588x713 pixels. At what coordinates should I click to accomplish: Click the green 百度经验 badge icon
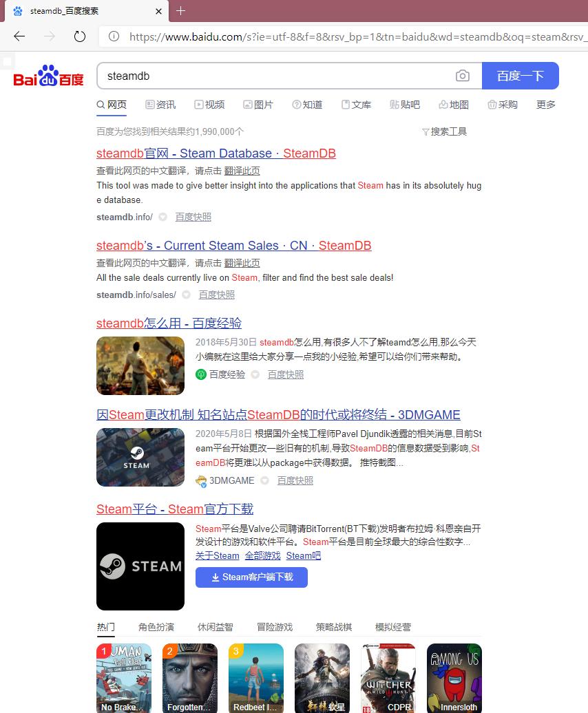(200, 374)
